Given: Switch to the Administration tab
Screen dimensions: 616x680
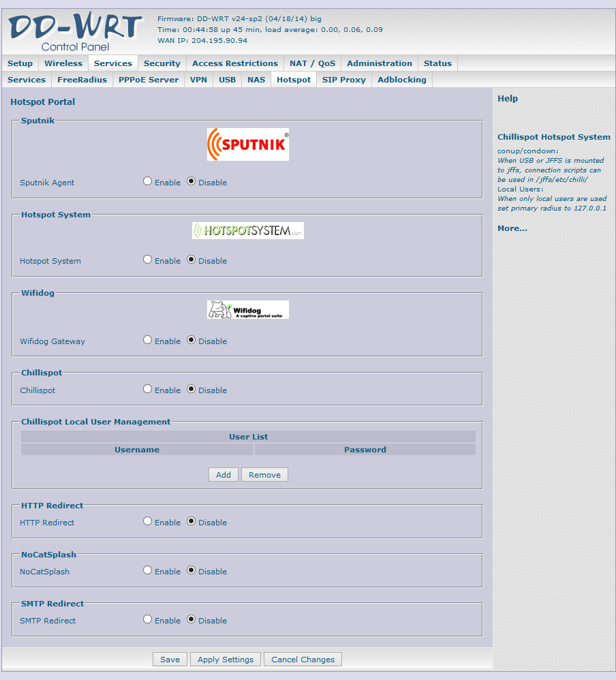Looking at the screenshot, I should (379, 63).
